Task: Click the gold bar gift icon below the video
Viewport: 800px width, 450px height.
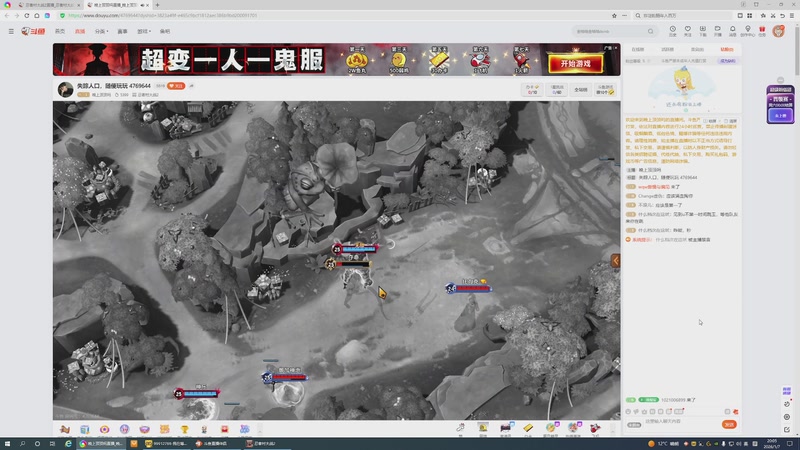Action: pyautogui.click(x=528, y=429)
